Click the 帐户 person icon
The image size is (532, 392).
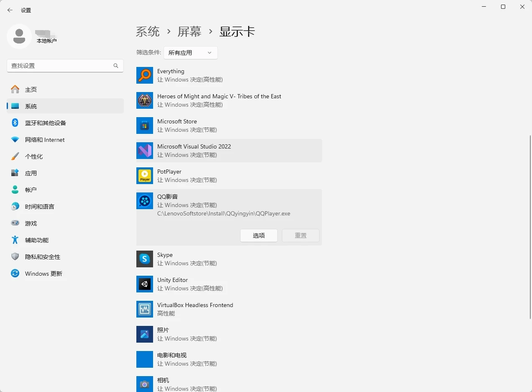click(x=15, y=190)
